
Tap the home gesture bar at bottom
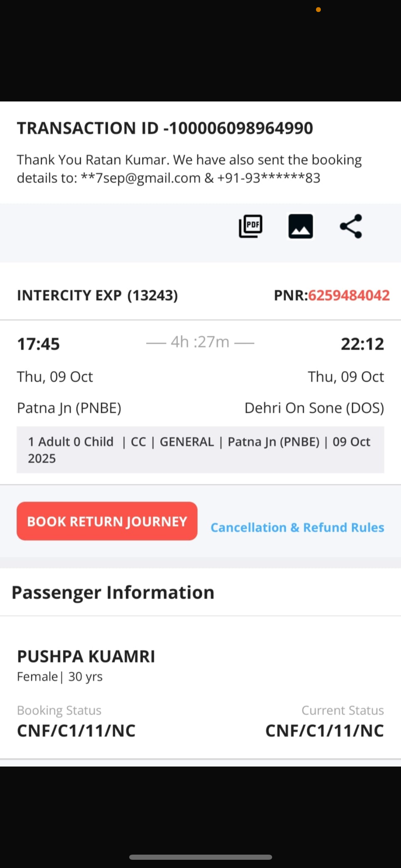pyautogui.click(x=200, y=857)
